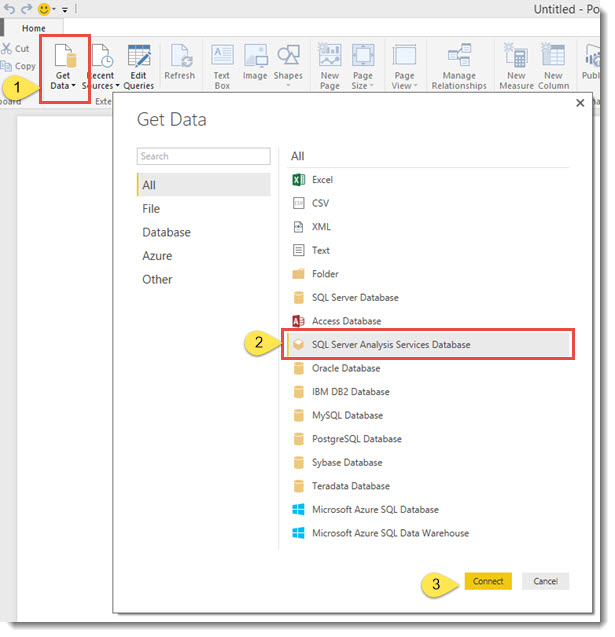Click the Search field in Get Data
The height and width of the screenshot is (637, 615).
tap(204, 156)
